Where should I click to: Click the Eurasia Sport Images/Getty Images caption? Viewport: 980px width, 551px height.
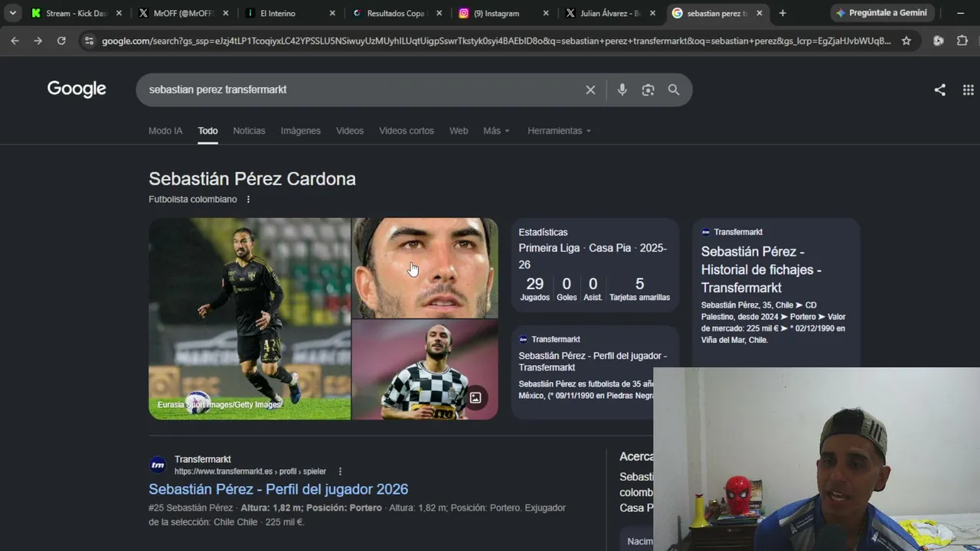click(220, 405)
